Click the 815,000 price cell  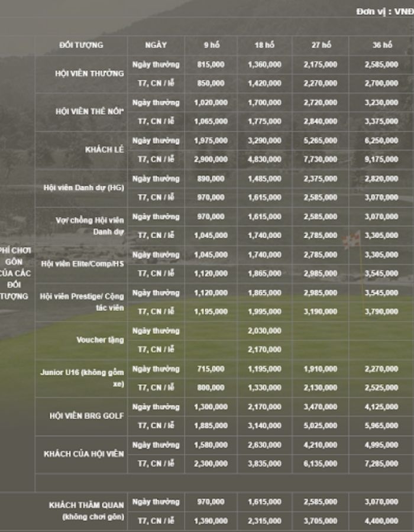(x=211, y=64)
